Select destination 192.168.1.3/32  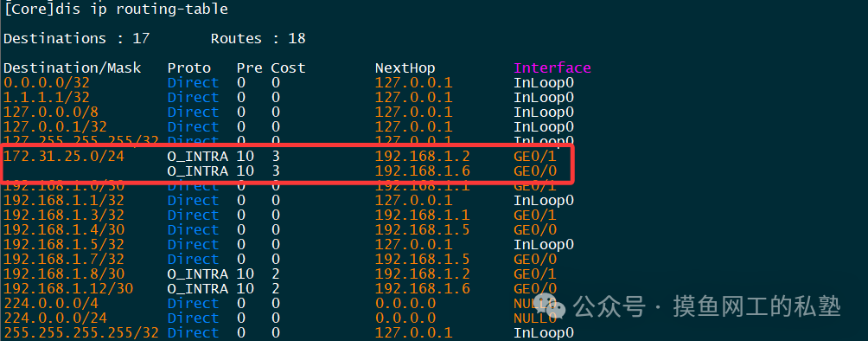point(64,216)
